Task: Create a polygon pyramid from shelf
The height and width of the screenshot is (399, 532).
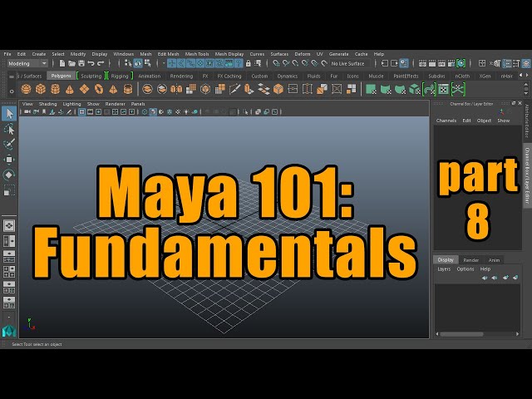Action: pos(113,89)
